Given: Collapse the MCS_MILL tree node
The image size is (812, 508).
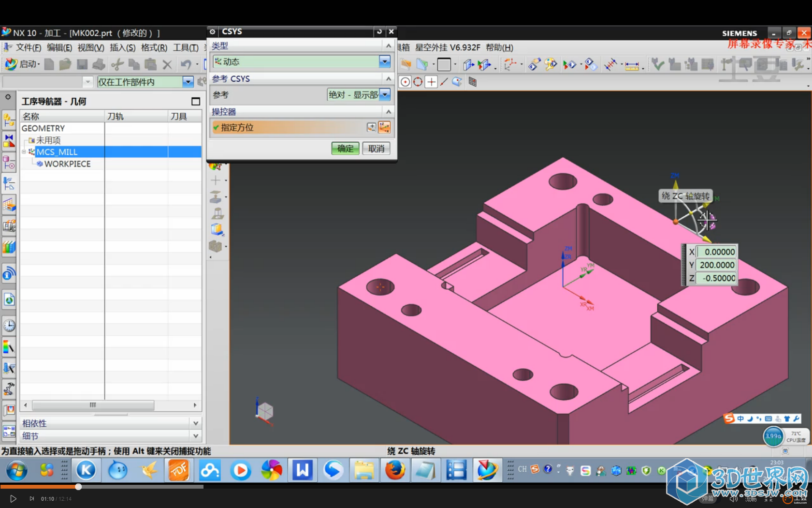Looking at the screenshot, I should pos(24,152).
